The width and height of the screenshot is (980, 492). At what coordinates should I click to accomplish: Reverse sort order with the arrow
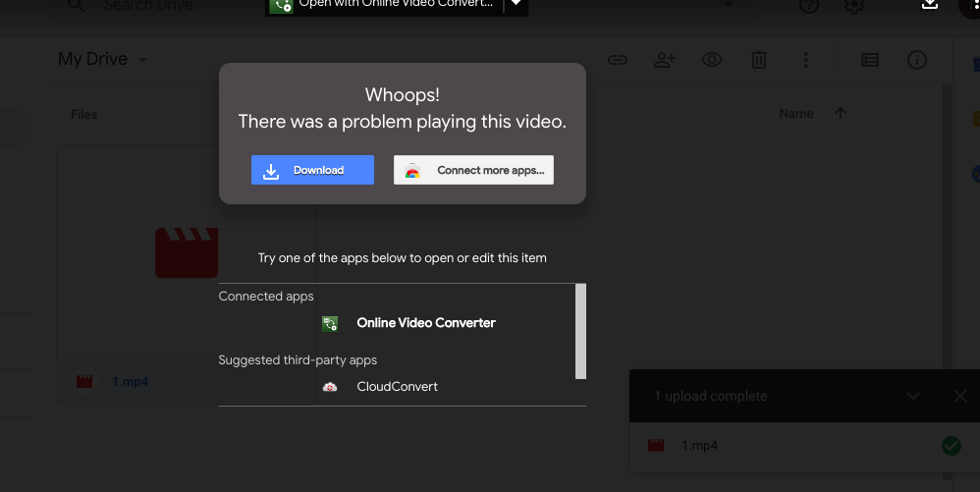point(841,113)
